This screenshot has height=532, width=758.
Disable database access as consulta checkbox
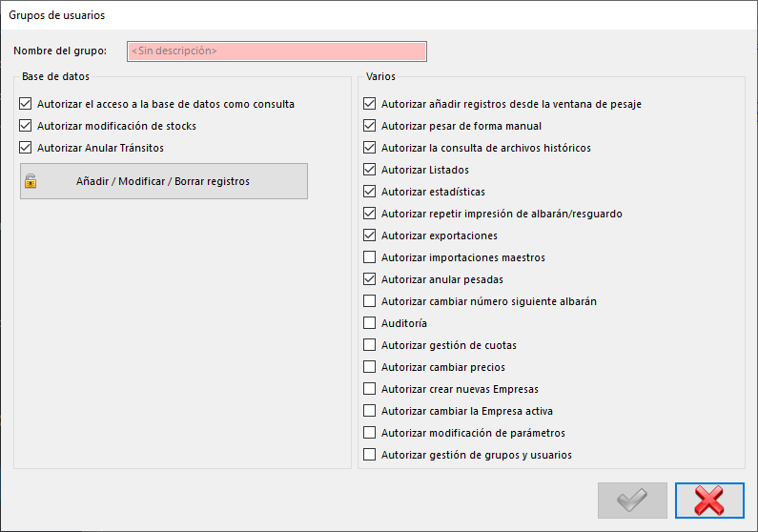pos(25,103)
